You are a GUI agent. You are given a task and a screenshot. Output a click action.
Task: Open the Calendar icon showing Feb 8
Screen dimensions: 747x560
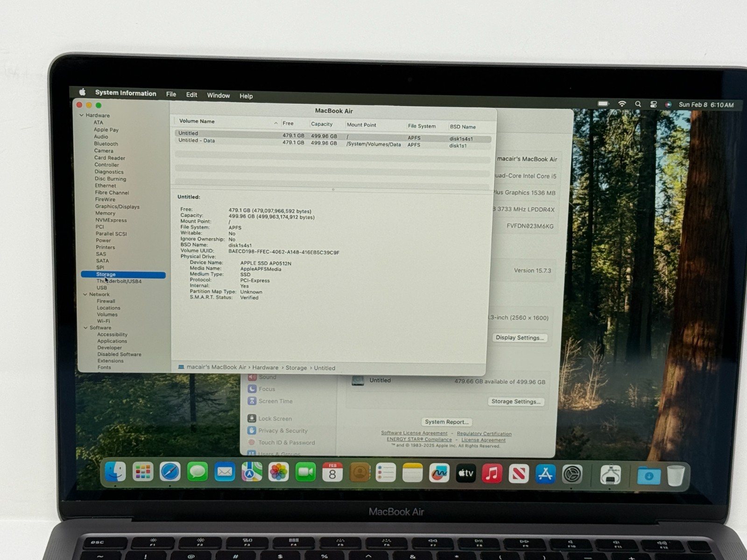[x=332, y=473]
